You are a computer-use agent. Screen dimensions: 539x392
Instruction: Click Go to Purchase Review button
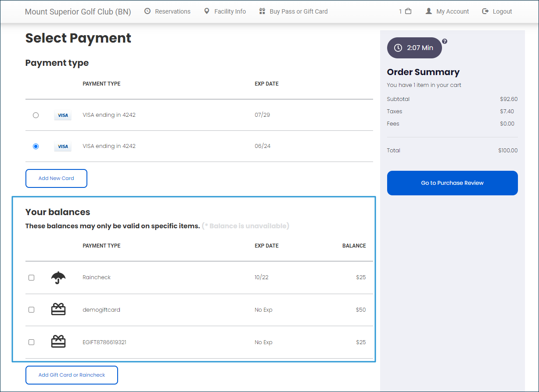(x=453, y=183)
